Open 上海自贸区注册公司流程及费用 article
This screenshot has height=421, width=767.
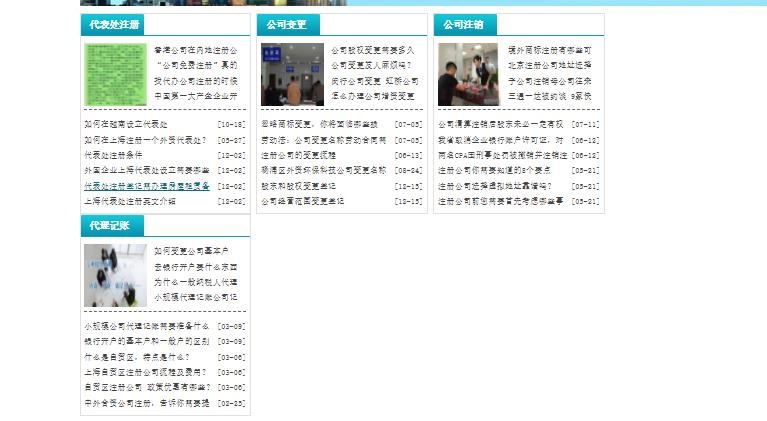[145, 372]
